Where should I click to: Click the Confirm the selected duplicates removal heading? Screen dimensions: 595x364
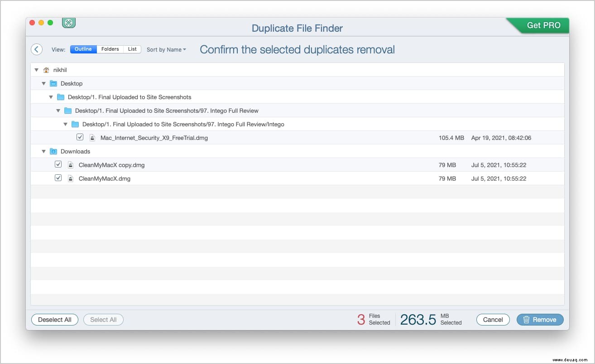click(297, 50)
